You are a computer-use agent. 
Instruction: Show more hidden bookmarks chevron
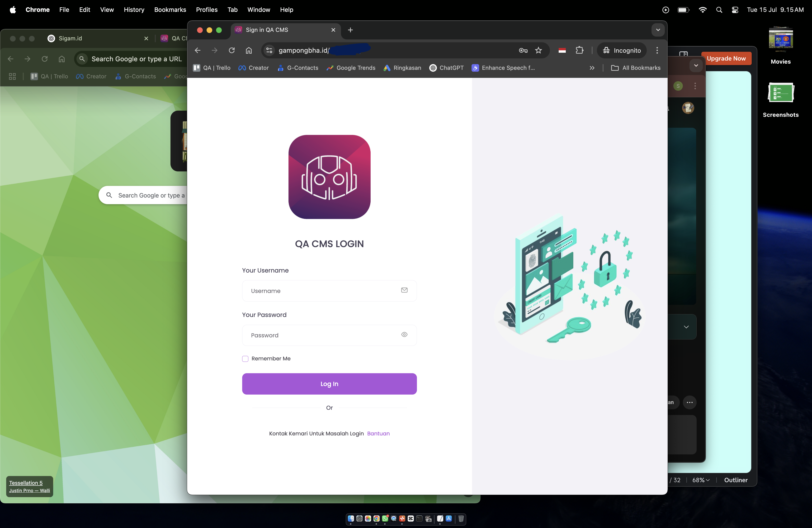pos(592,68)
